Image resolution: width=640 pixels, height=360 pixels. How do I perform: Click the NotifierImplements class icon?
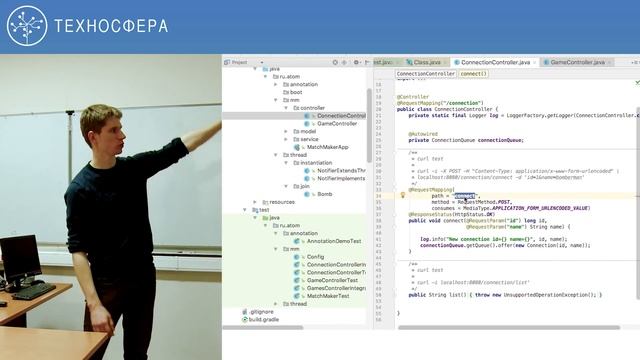[x=307, y=178]
